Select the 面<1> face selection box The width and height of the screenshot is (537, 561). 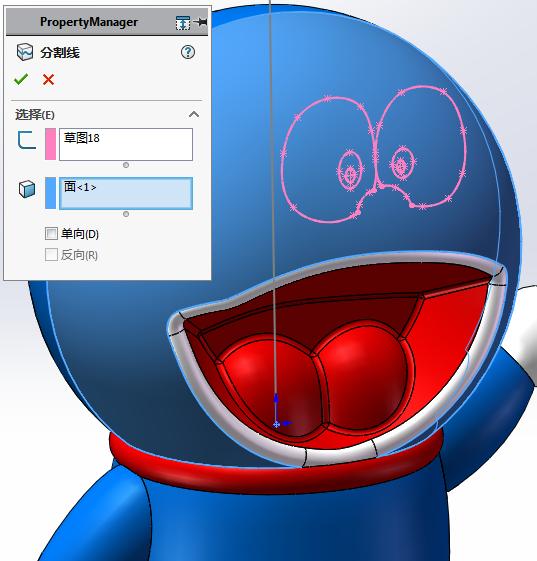point(126,193)
